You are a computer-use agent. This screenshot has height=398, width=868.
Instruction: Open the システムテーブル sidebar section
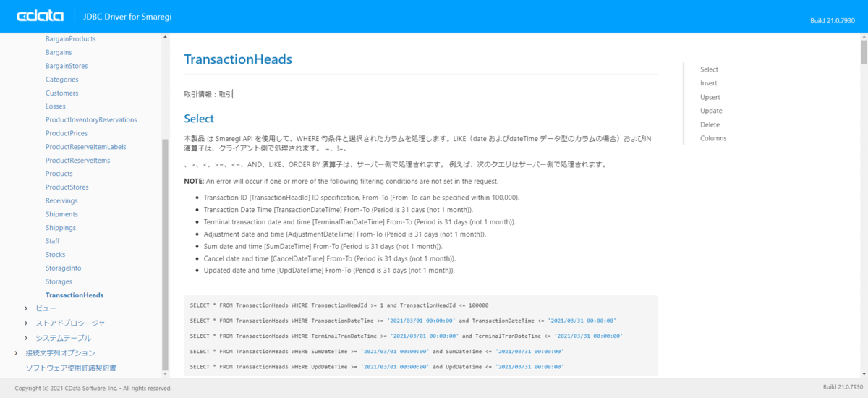[x=64, y=338]
